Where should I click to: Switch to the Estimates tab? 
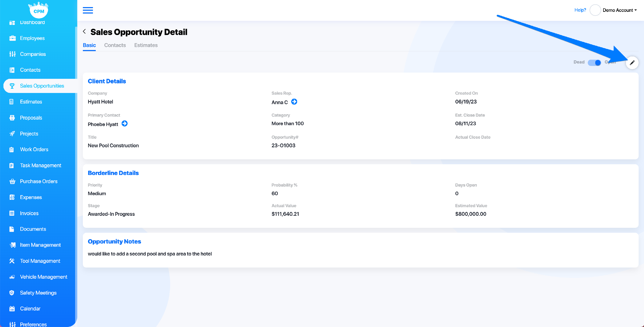click(146, 45)
